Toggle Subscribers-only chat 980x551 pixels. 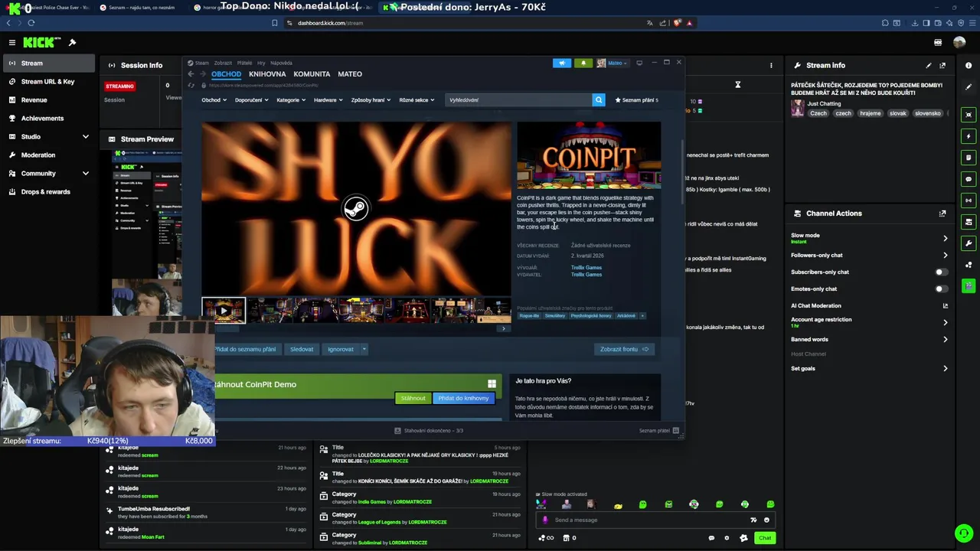[942, 272]
